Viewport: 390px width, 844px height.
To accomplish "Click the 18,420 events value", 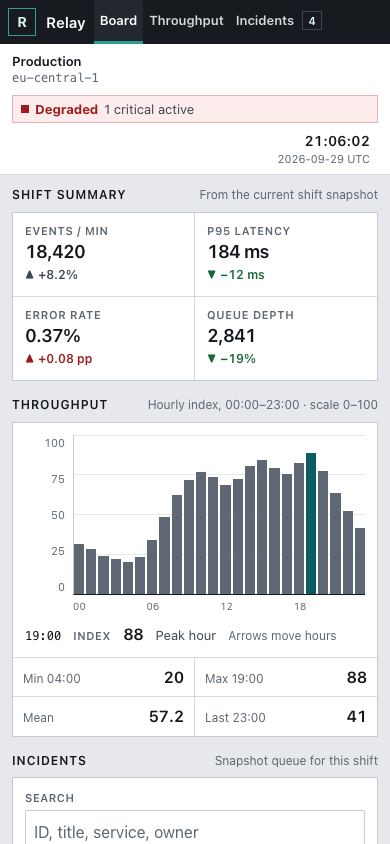I will (x=55, y=252).
